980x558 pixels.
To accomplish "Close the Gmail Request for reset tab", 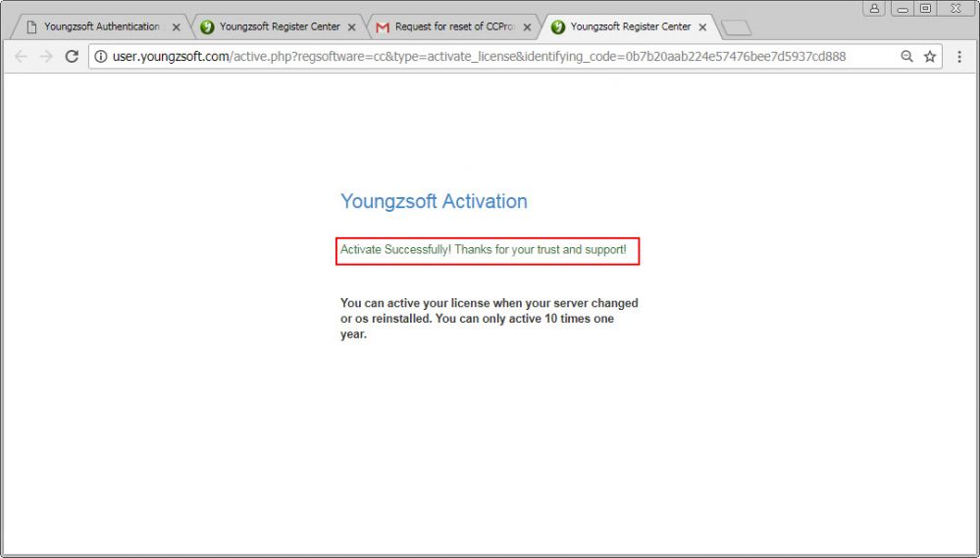I will (x=527, y=27).
